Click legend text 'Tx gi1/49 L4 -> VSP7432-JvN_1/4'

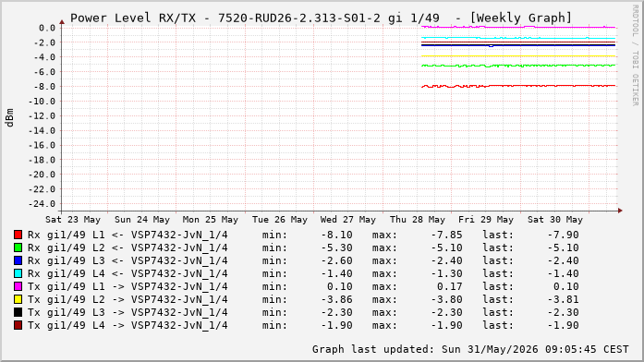point(128,325)
